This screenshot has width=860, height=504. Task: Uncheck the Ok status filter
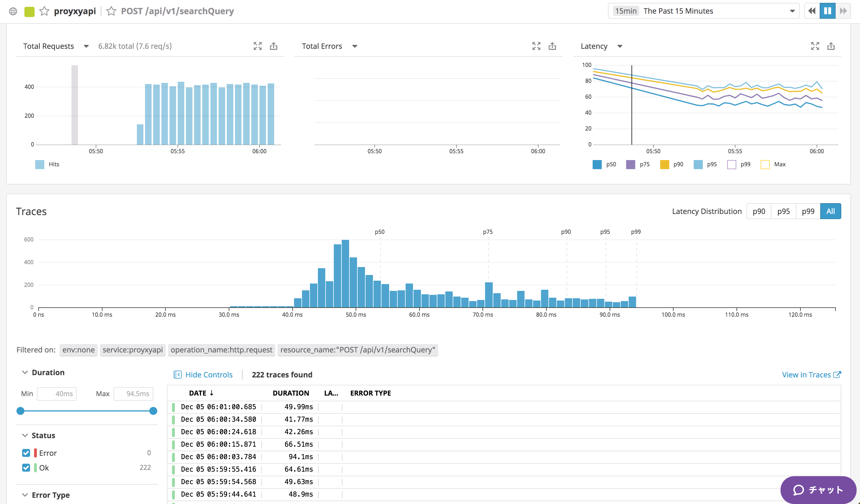(26, 467)
